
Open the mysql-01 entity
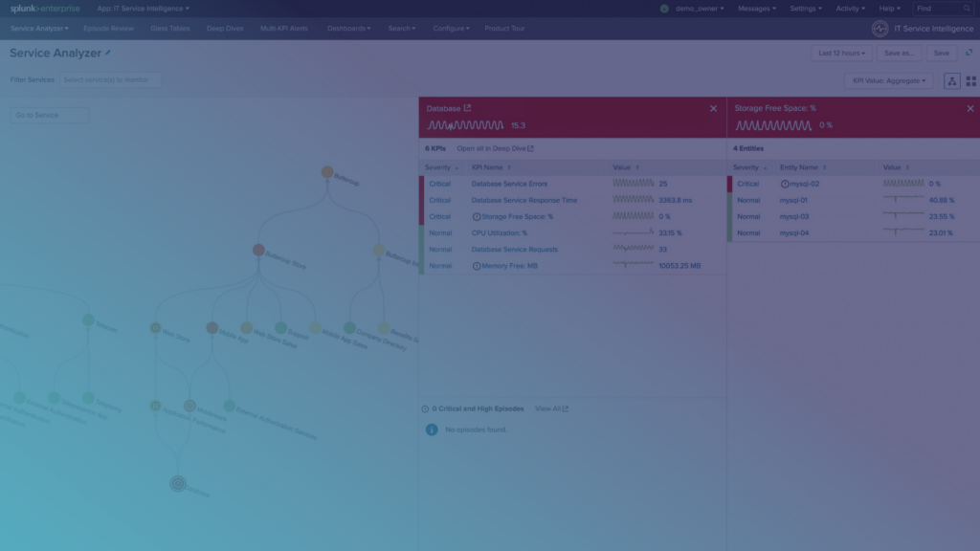pyautogui.click(x=793, y=201)
